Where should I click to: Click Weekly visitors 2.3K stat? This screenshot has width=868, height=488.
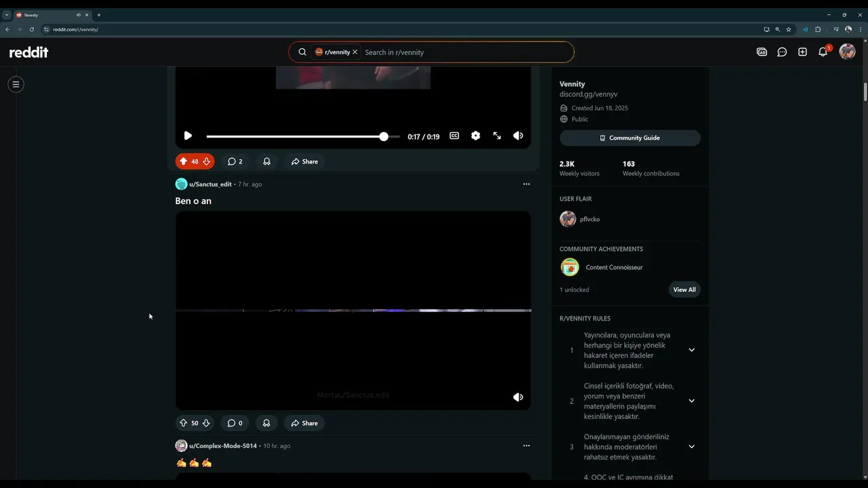pyautogui.click(x=579, y=168)
